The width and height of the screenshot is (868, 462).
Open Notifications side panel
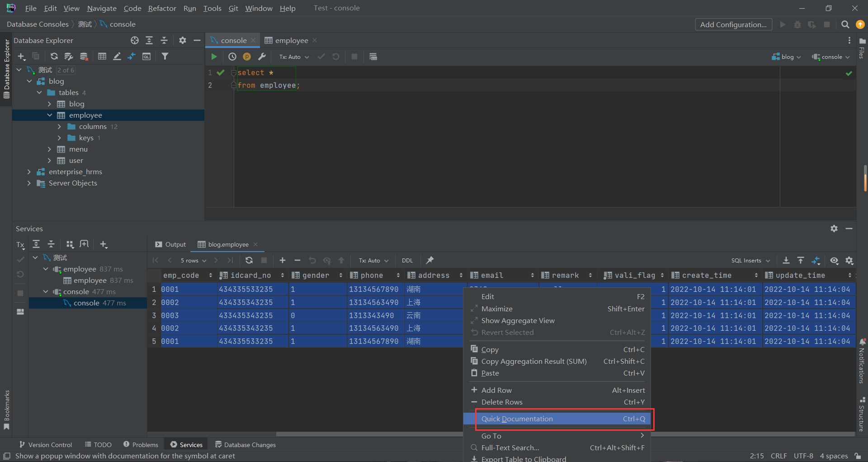tap(862, 361)
